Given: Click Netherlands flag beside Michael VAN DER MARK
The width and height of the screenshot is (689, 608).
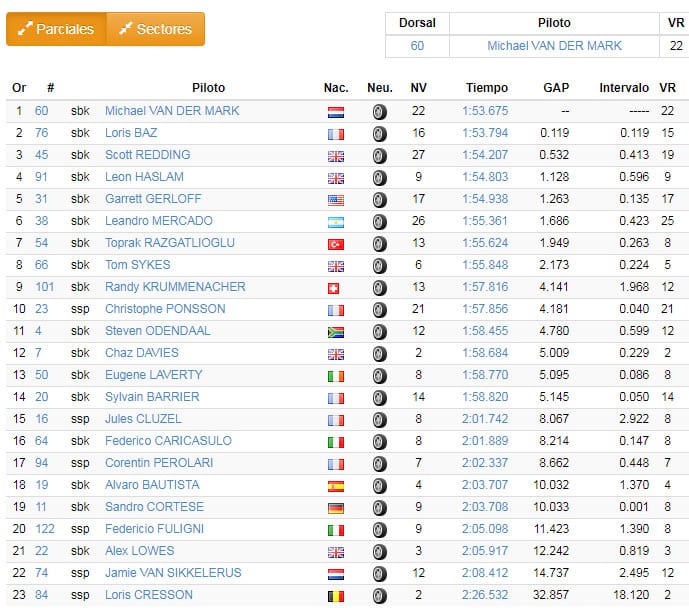Looking at the screenshot, I should (336, 111).
